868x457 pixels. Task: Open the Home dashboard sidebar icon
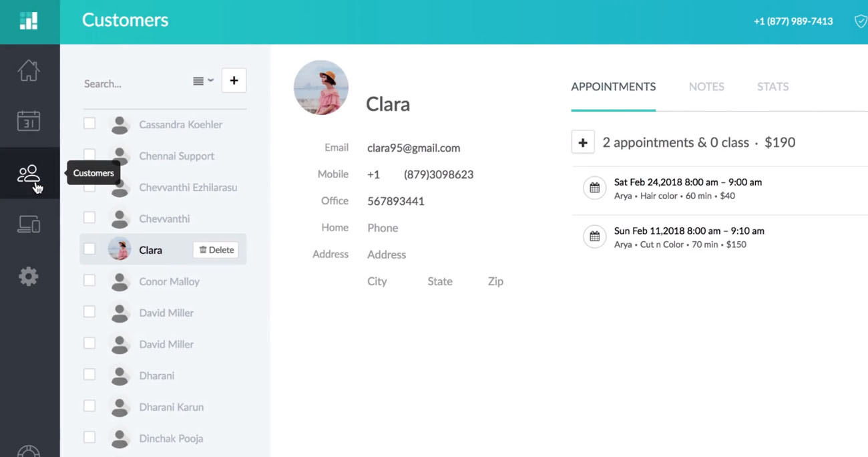pyautogui.click(x=29, y=70)
